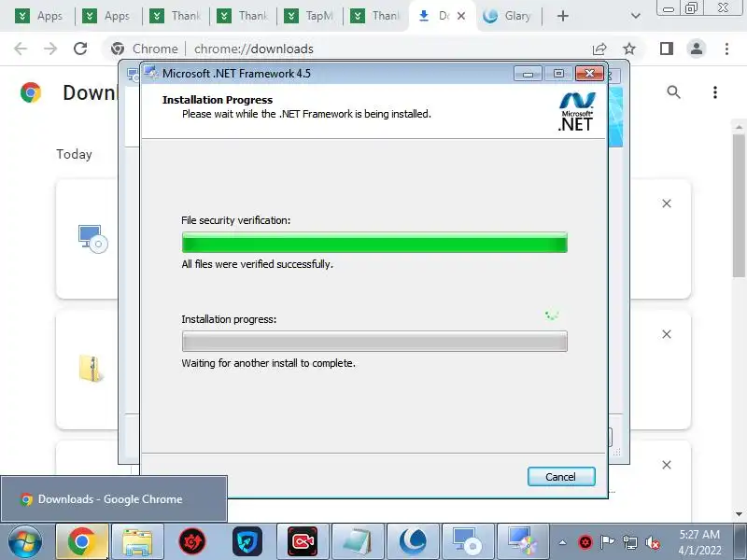Click the installer file icon in downloads

pyautogui.click(x=92, y=239)
